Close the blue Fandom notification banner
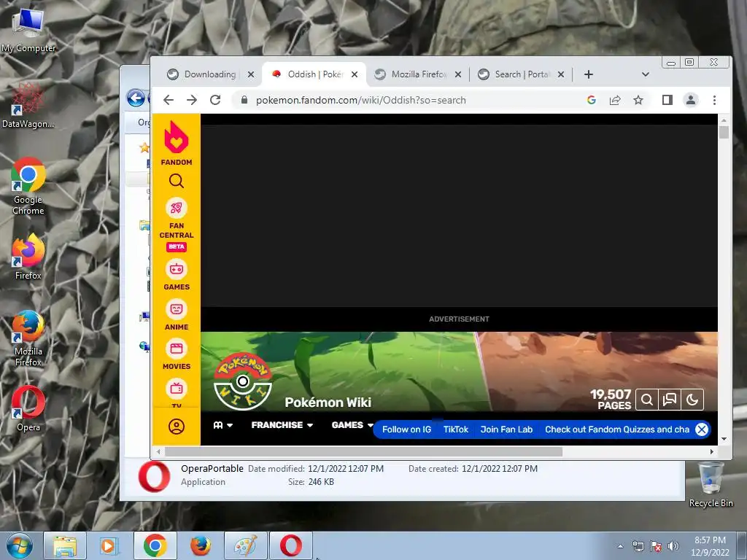Screen dimensions: 747x560 point(701,429)
